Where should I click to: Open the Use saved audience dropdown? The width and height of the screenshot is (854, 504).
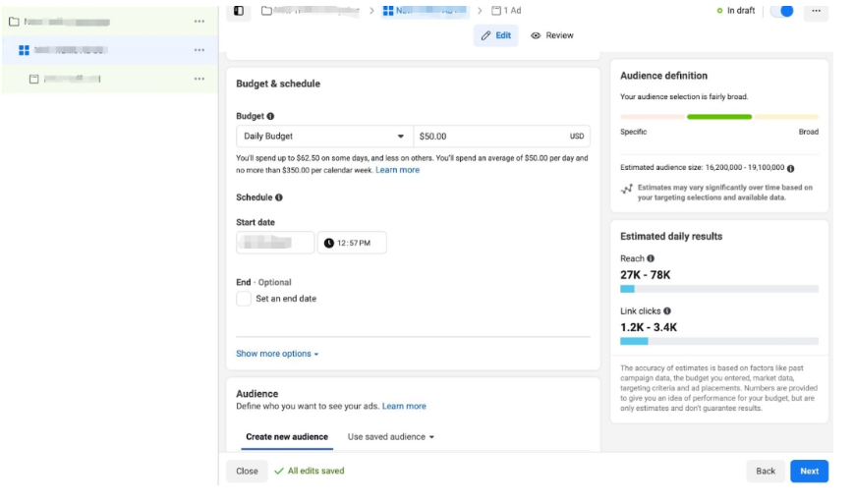tap(390, 436)
